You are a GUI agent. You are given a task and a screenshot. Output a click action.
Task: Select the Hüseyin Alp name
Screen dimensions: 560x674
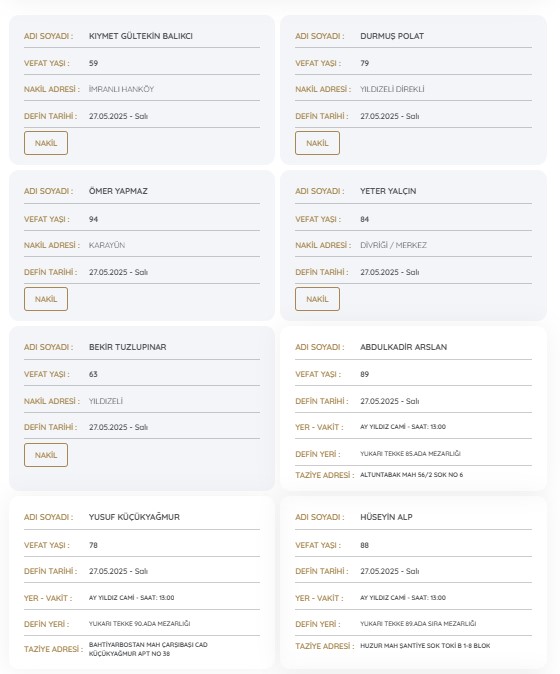(386, 517)
